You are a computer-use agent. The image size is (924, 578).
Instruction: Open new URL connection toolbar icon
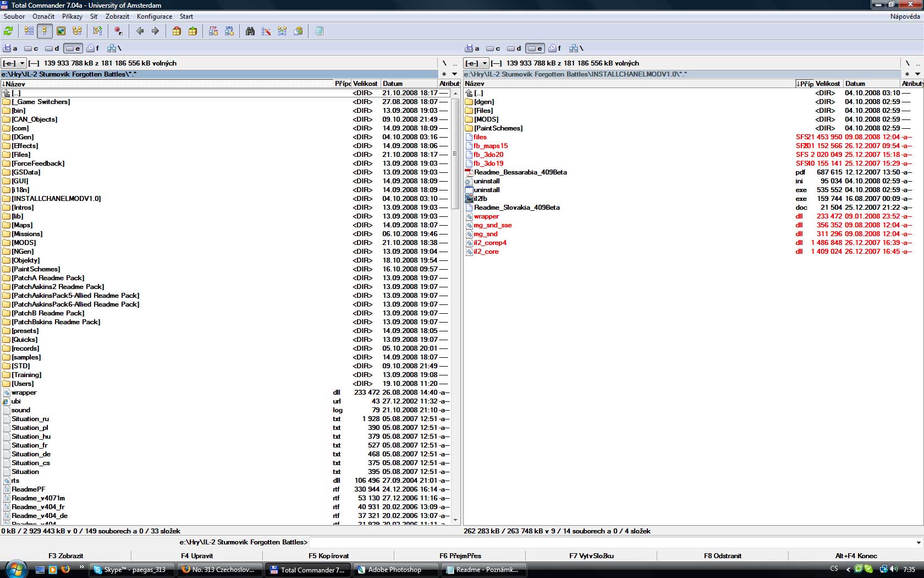(x=229, y=31)
